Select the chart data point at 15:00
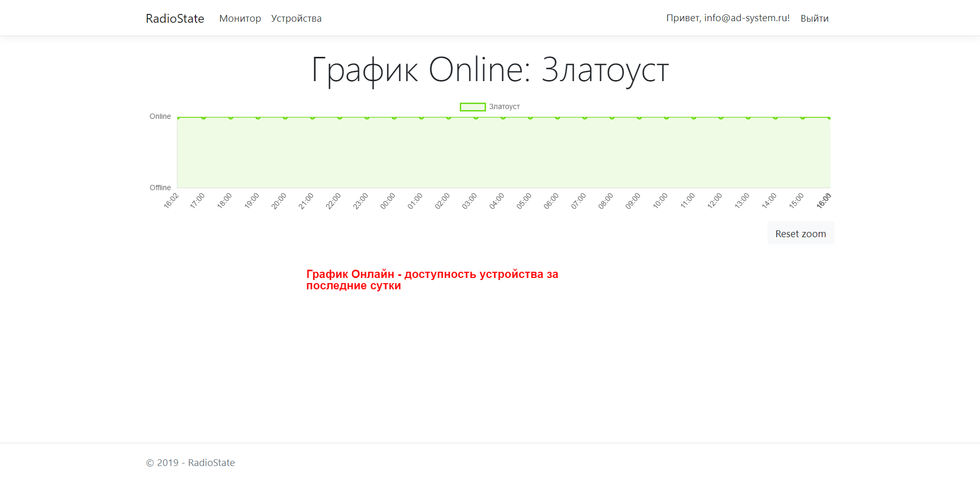Viewport: 980px width, 481px height. point(803,117)
